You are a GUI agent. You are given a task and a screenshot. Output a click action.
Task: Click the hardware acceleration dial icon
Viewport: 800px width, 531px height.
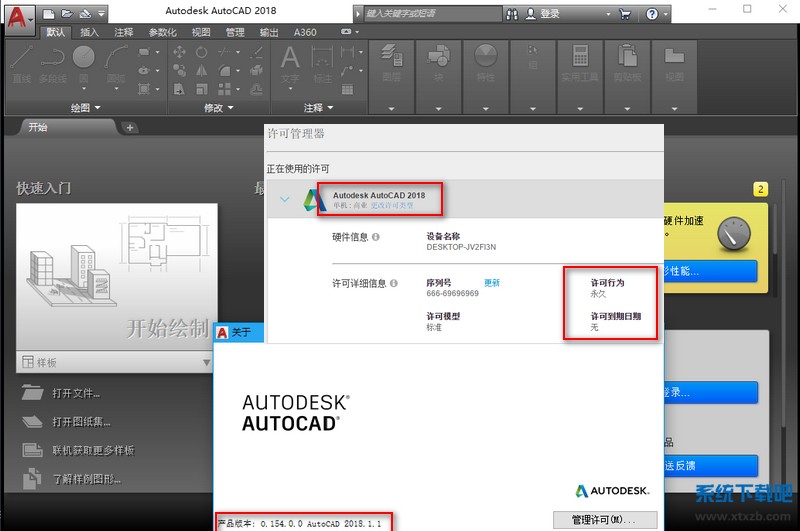(736, 233)
